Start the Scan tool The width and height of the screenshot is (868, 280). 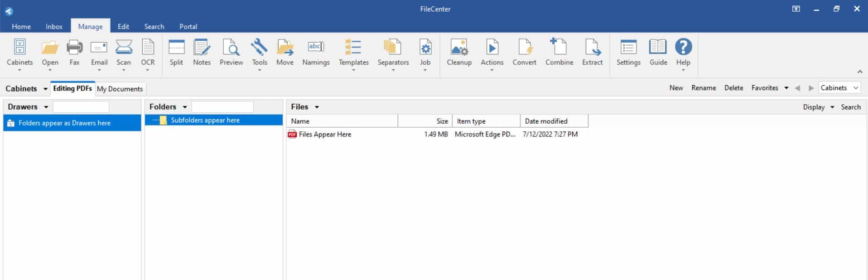tap(124, 47)
